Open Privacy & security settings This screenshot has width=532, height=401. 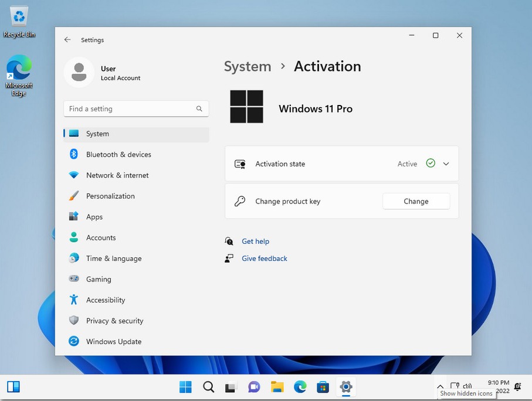(x=114, y=321)
